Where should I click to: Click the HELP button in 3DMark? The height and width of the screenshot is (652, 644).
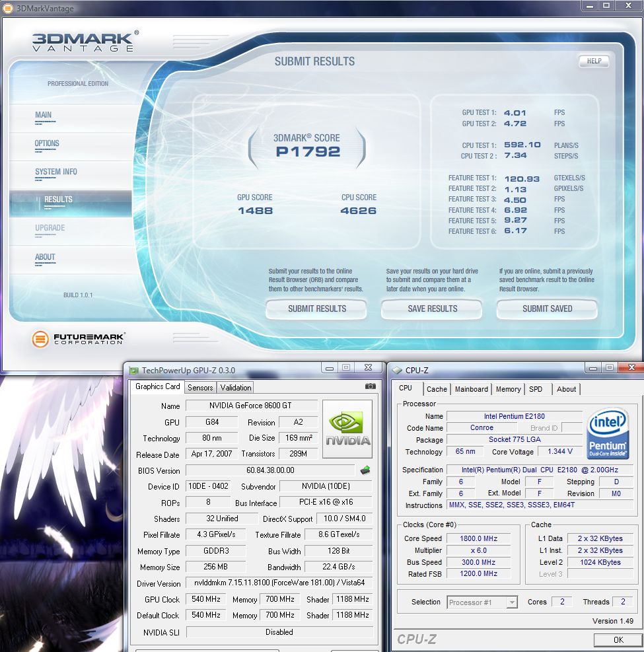click(594, 61)
